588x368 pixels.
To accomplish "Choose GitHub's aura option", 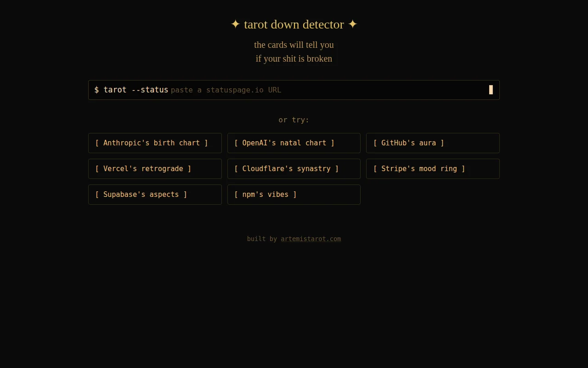I will [x=433, y=143].
